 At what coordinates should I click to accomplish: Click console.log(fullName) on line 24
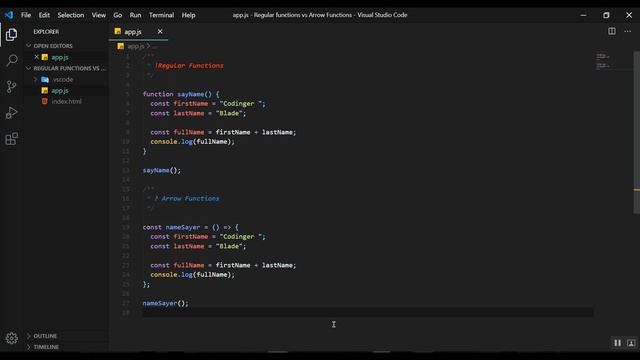point(192,275)
